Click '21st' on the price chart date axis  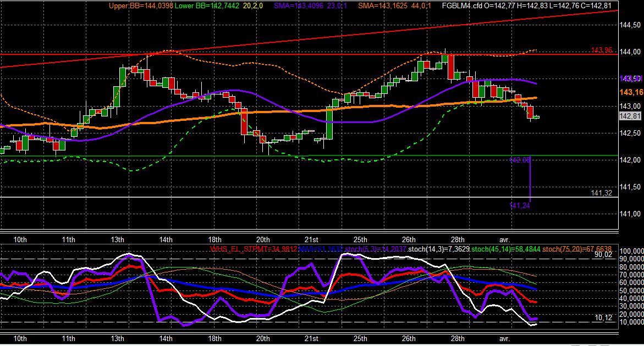311,239
